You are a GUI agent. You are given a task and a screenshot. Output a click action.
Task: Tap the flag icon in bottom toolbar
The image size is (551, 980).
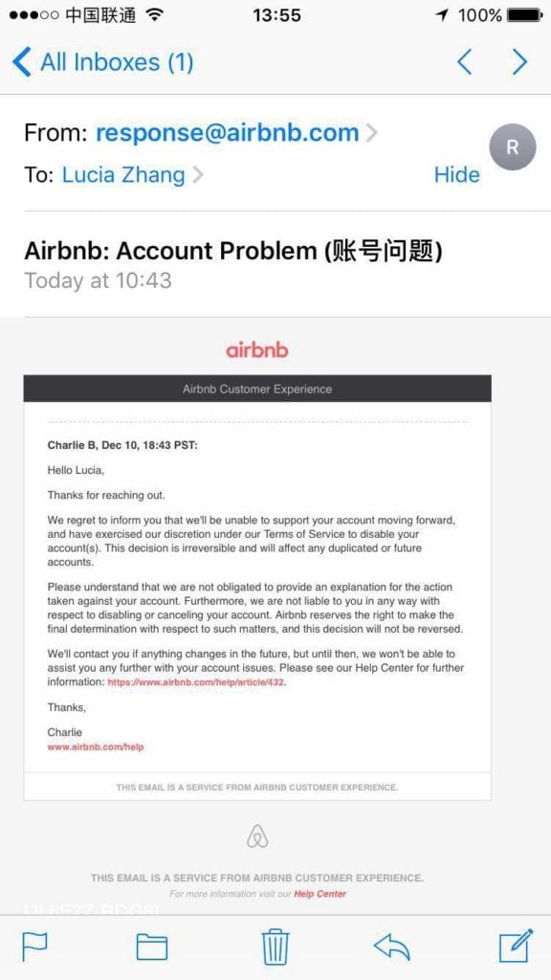click(x=34, y=947)
